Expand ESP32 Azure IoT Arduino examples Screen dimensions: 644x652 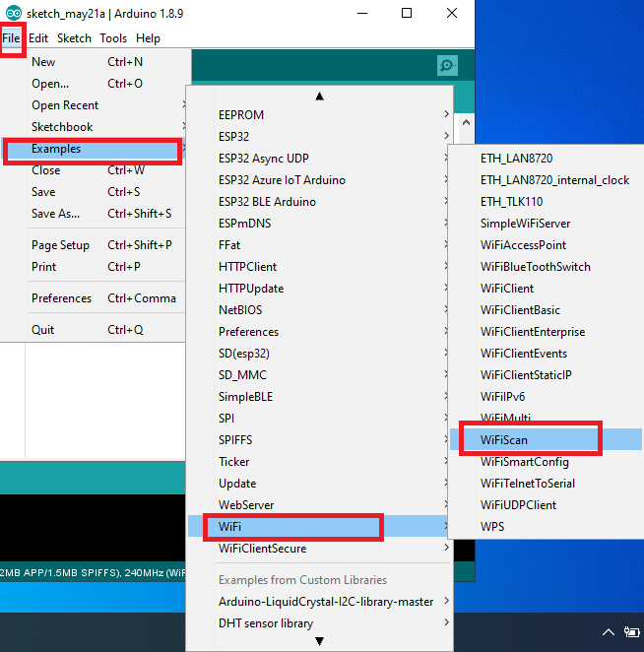[318, 180]
